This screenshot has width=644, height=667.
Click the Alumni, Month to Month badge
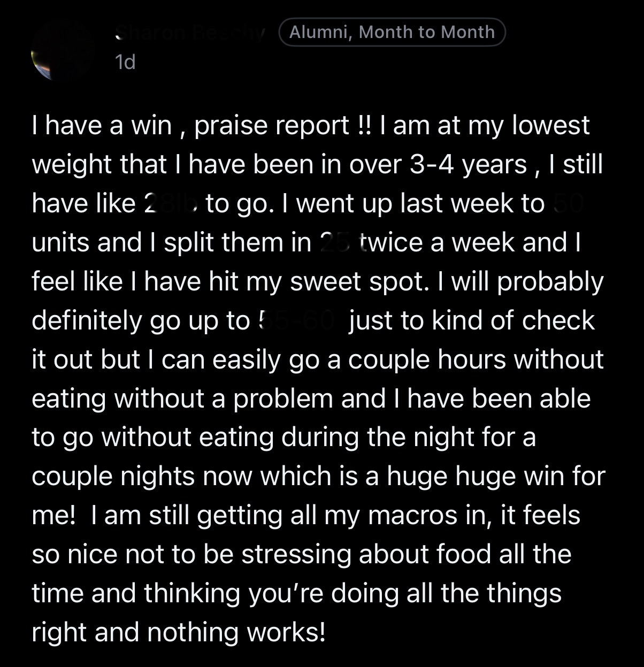[392, 32]
